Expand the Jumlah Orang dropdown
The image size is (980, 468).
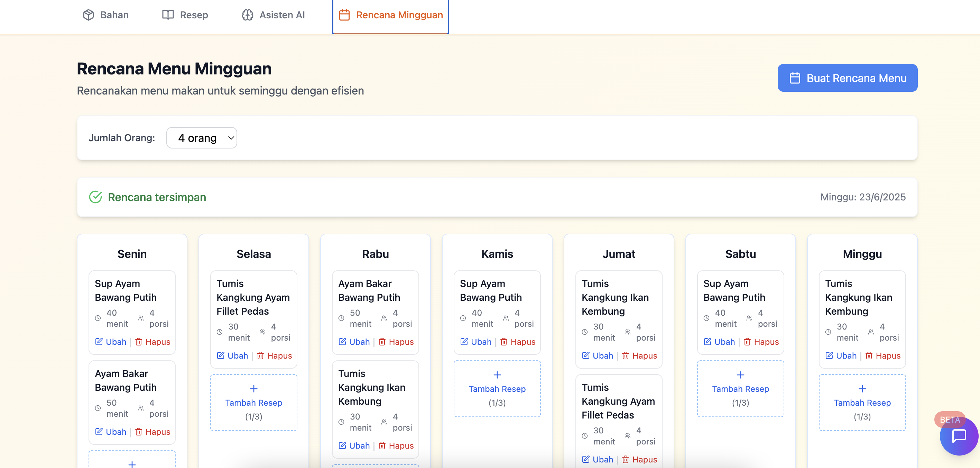point(202,138)
